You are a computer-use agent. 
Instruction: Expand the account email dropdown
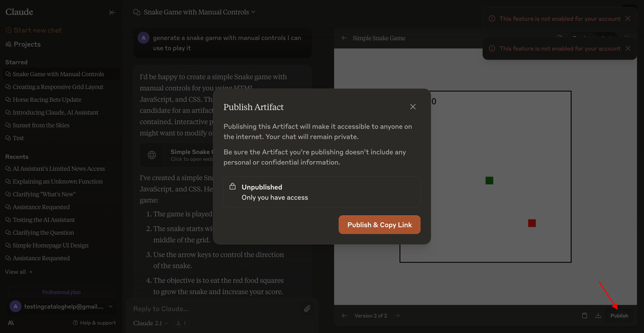pyautogui.click(x=111, y=307)
